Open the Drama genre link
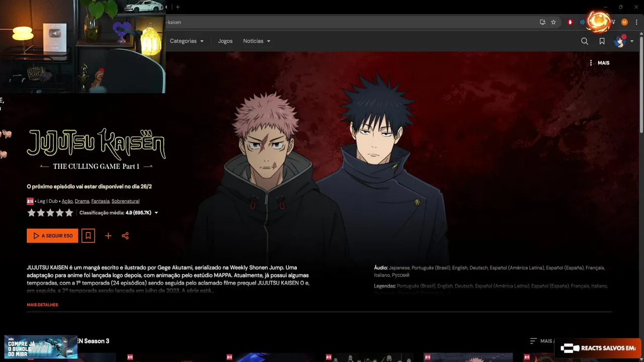Image resolution: width=644 pixels, height=362 pixels. (82, 201)
